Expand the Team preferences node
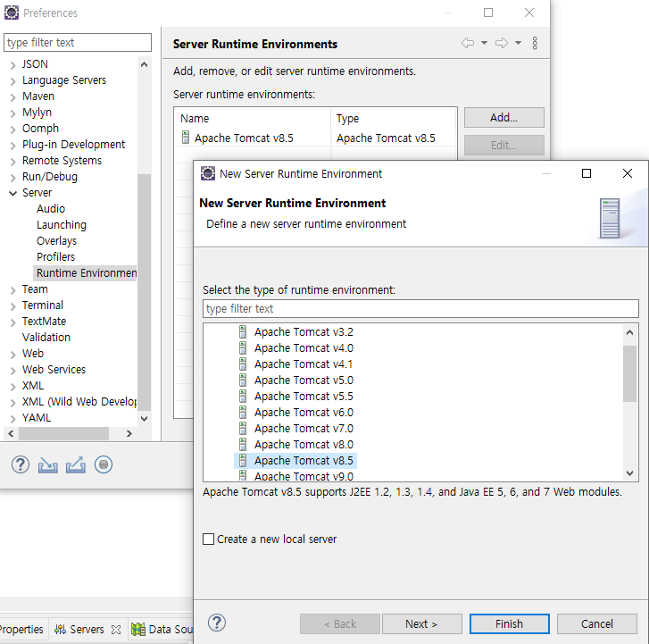649x644 pixels. [x=12, y=290]
